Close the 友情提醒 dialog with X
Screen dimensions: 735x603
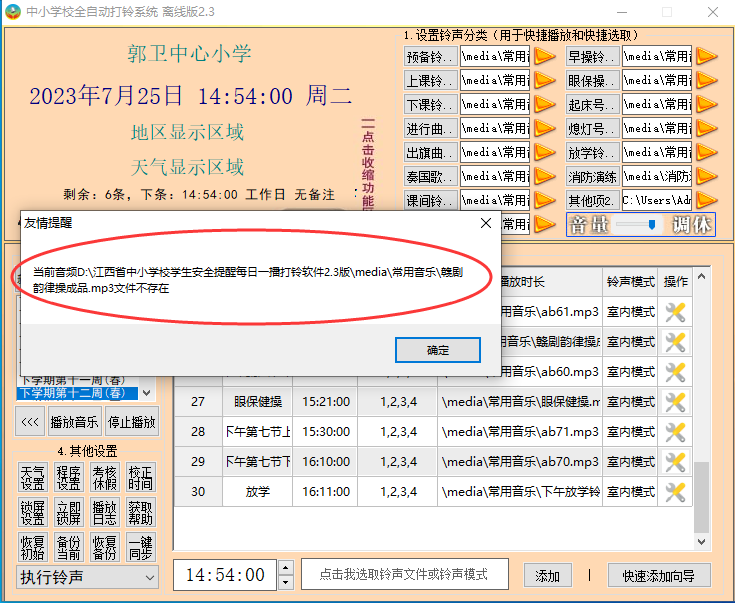click(485, 223)
